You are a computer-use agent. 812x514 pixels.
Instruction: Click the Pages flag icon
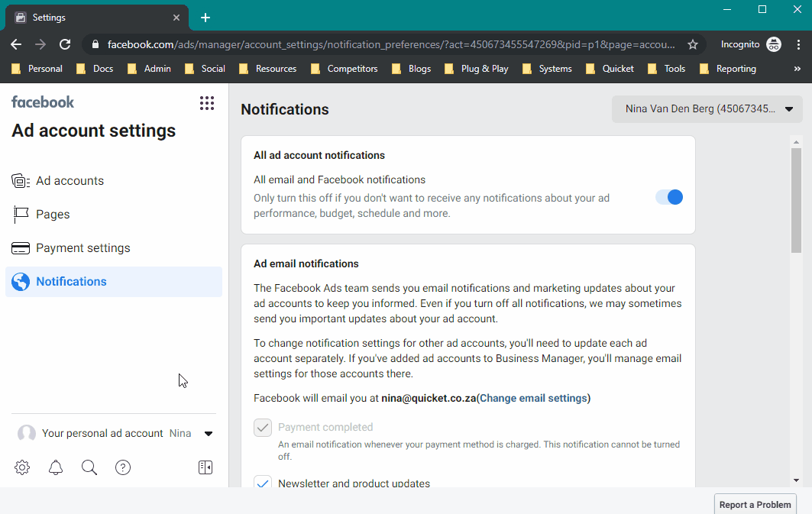21,215
